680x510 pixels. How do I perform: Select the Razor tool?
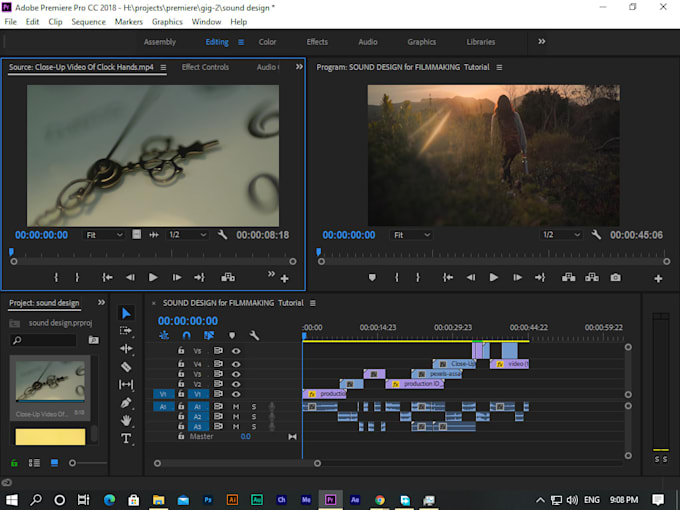[126, 367]
